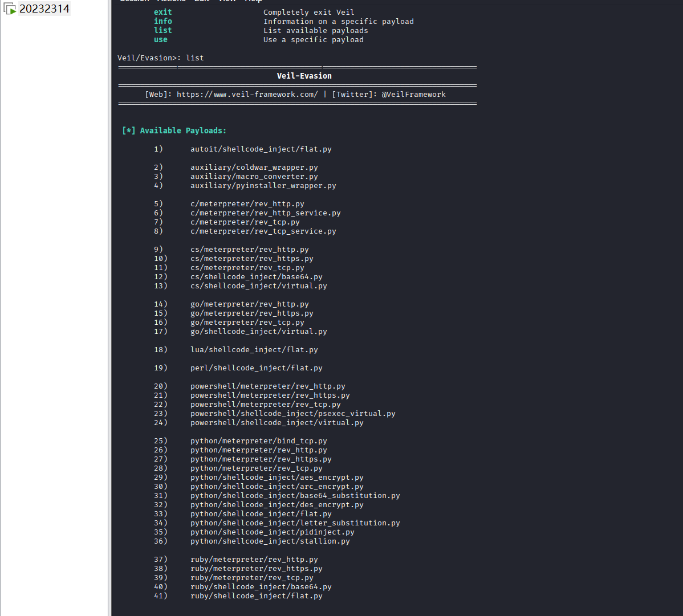Viewport: 683px width, 616px height.
Task: Click payload python/shellcode_inject/base64_substitution.py
Action: tap(295, 496)
